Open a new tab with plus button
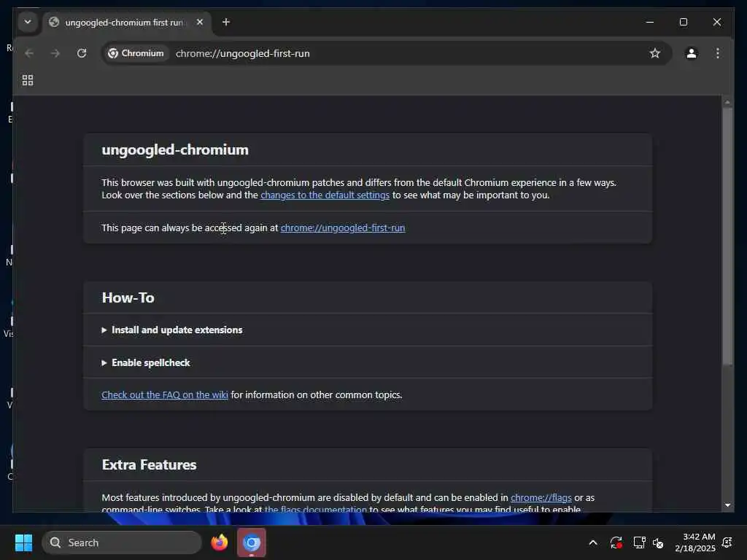 click(x=226, y=22)
